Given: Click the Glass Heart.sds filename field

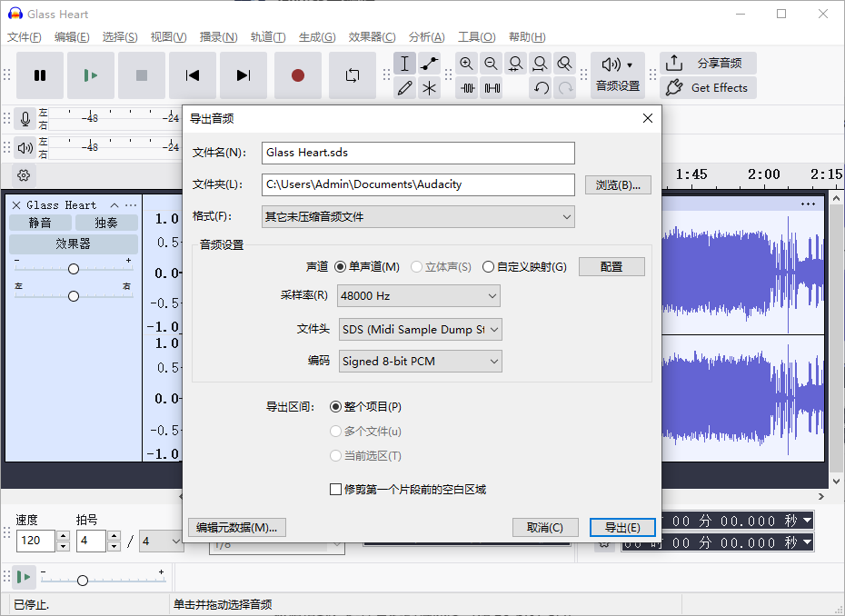Looking at the screenshot, I should click(x=417, y=153).
